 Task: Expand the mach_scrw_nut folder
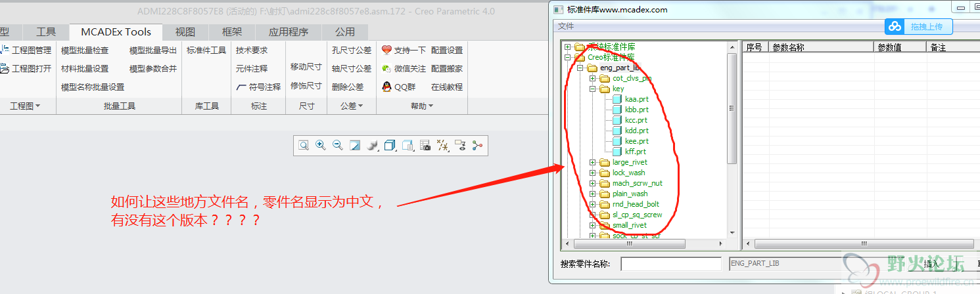[592, 183]
